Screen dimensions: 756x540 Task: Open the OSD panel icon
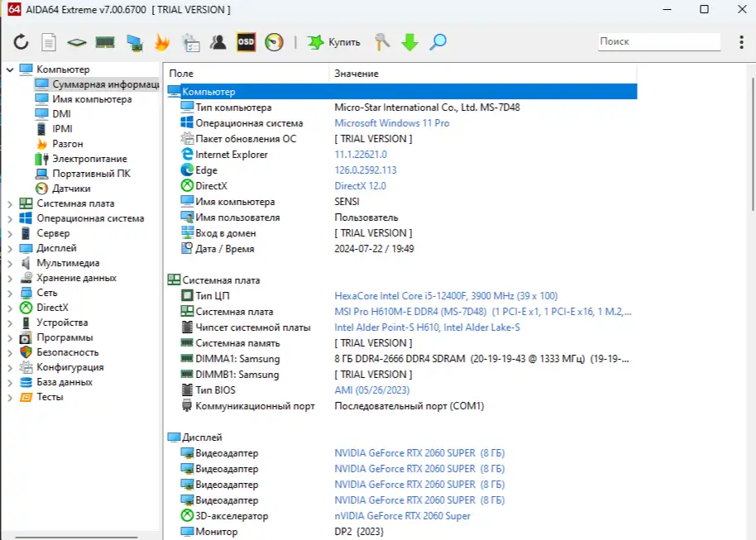[x=246, y=41]
